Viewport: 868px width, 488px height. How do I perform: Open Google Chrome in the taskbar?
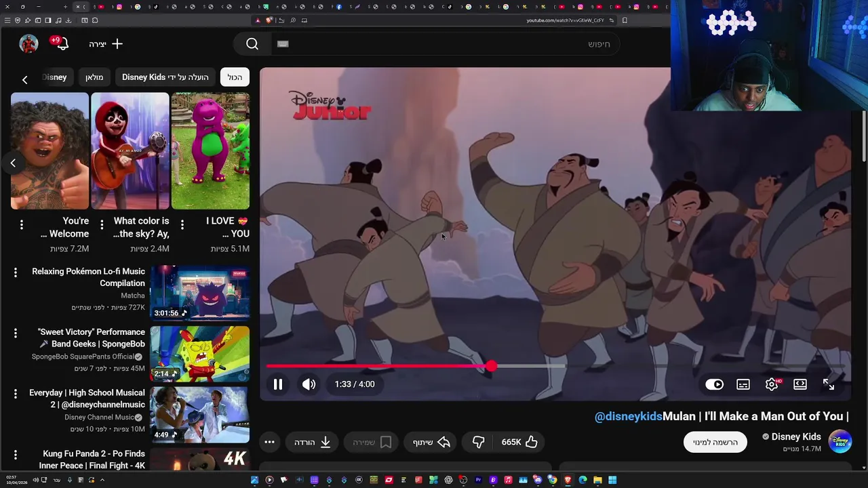pos(553,480)
